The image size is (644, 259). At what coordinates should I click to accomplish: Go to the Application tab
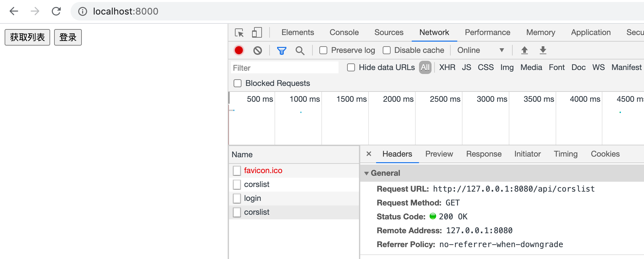point(591,32)
